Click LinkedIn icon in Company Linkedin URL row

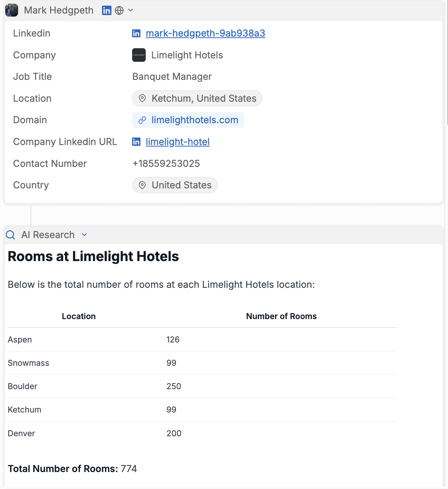[x=136, y=142]
